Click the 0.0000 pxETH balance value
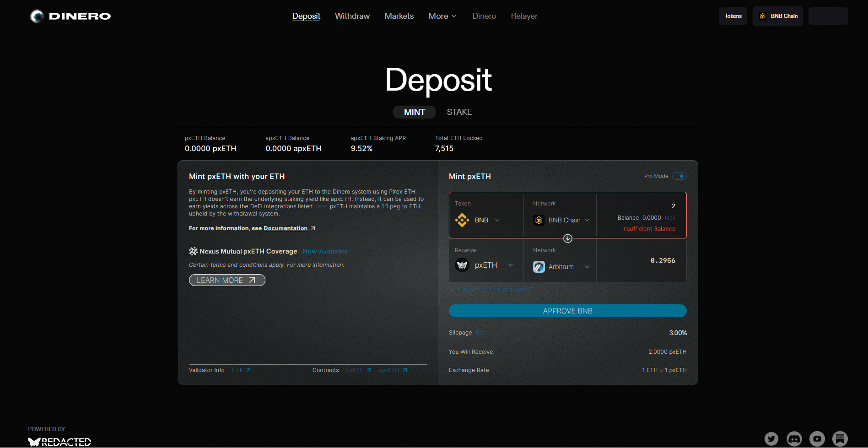868x448 pixels. pyautogui.click(x=210, y=149)
